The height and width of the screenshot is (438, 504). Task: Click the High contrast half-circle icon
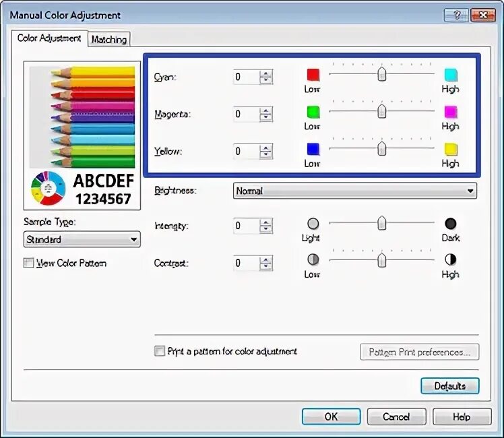pos(451,259)
